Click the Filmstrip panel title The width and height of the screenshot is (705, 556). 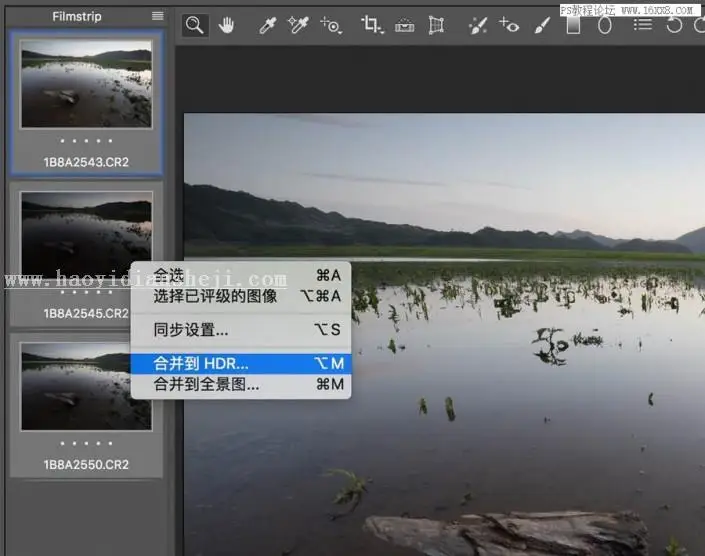click(77, 17)
